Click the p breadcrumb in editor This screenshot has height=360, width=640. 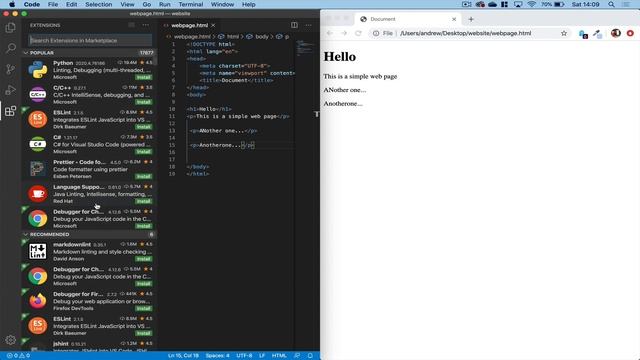287,37
